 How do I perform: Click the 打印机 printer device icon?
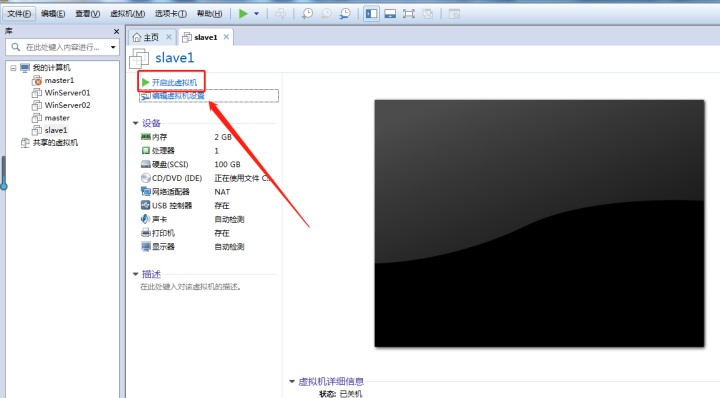tap(146, 233)
